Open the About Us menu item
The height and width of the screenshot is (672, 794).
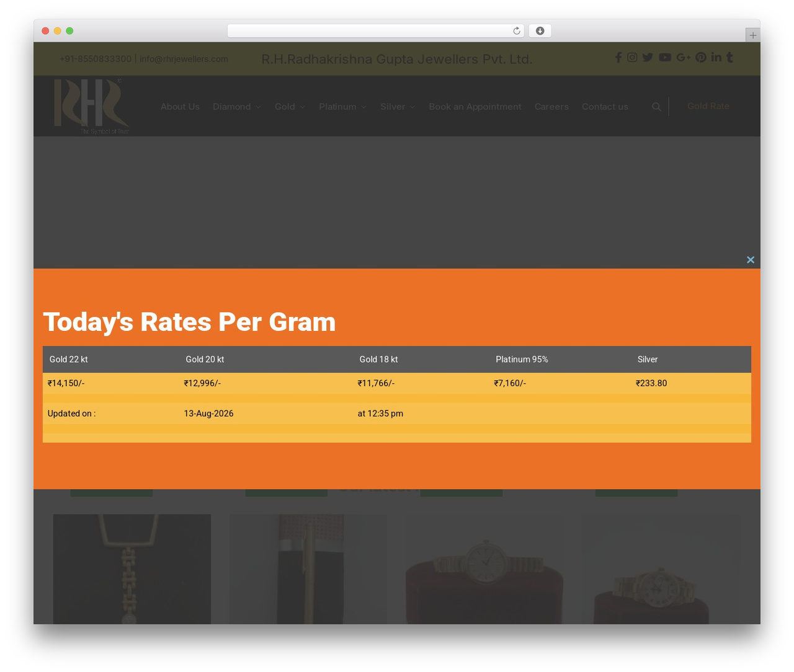pyautogui.click(x=180, y=107)
